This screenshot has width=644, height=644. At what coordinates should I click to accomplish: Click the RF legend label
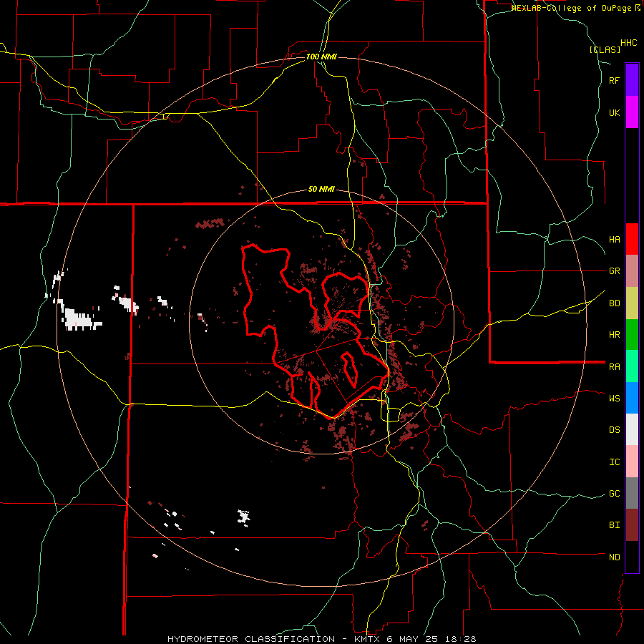pyautogui.click(x=614, y=80)
